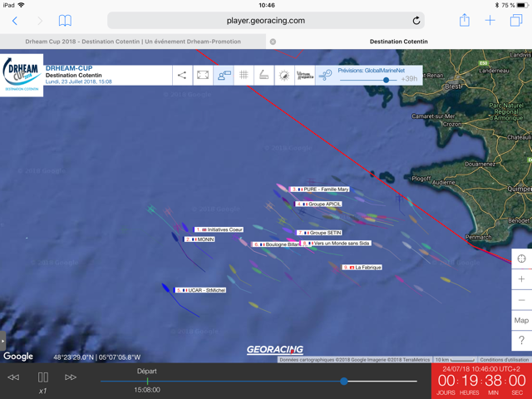Show all Safari tabs

click(x=516, y=20)
